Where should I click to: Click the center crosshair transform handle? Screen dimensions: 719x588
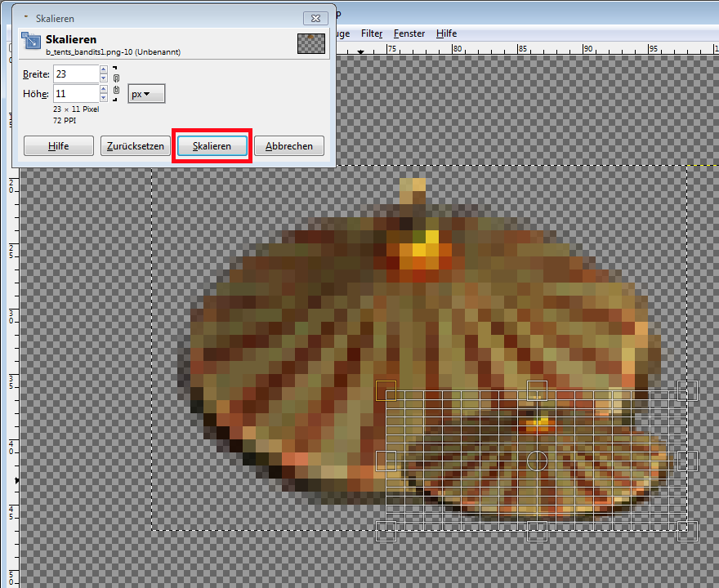click(537, 461)
